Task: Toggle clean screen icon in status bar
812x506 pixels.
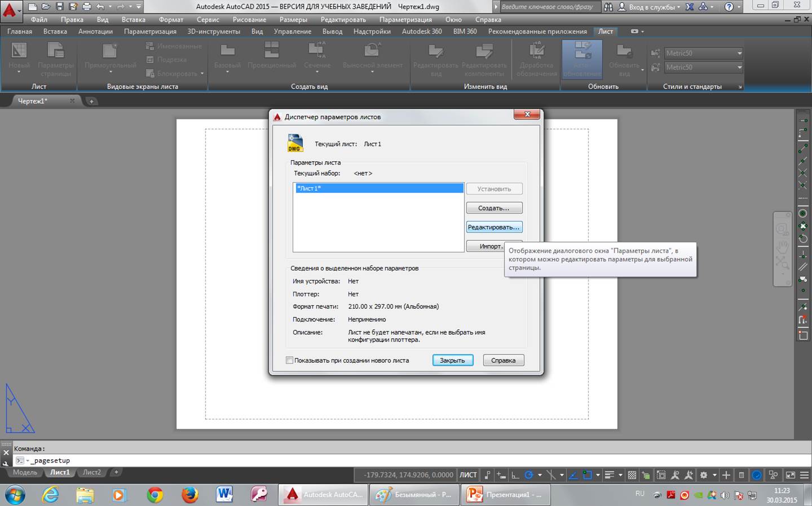Action: coord(791,475)
